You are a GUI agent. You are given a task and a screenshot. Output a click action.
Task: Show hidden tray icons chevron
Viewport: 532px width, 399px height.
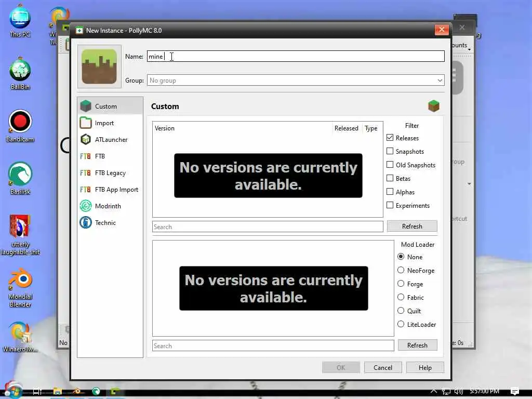coord(434,391)
